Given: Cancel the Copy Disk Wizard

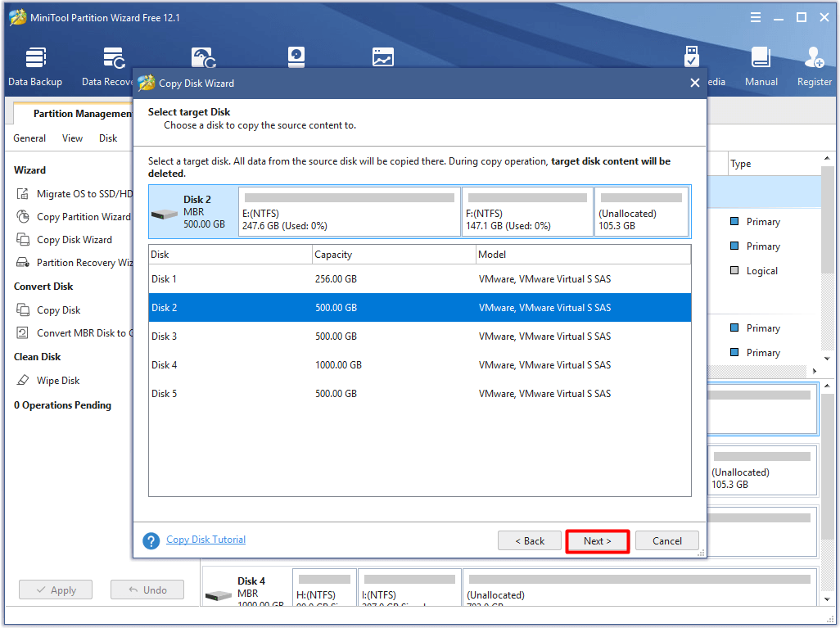Looking at the screenshot, I should pyautogui.click(x=667, y=540).
